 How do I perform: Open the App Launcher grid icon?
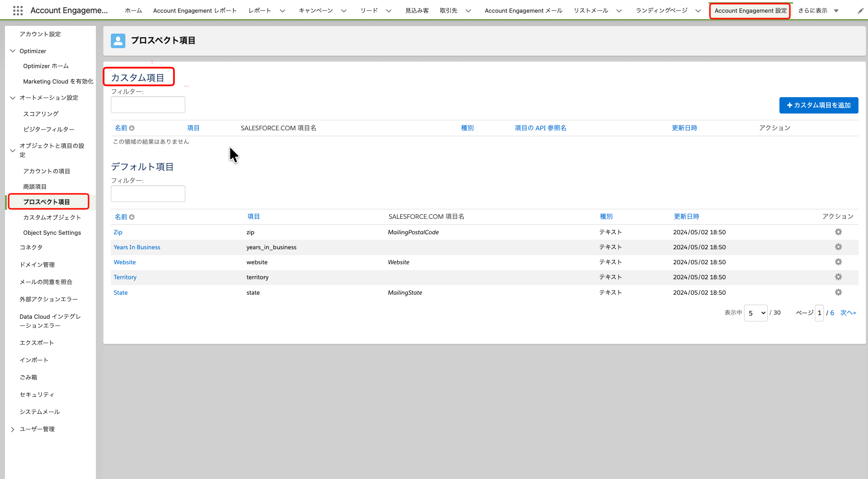click(x=18, y=10)
